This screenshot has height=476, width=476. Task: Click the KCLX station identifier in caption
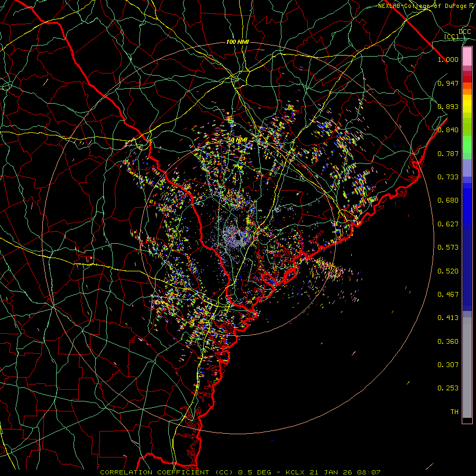pyautogui.click(x=295, y=472)
